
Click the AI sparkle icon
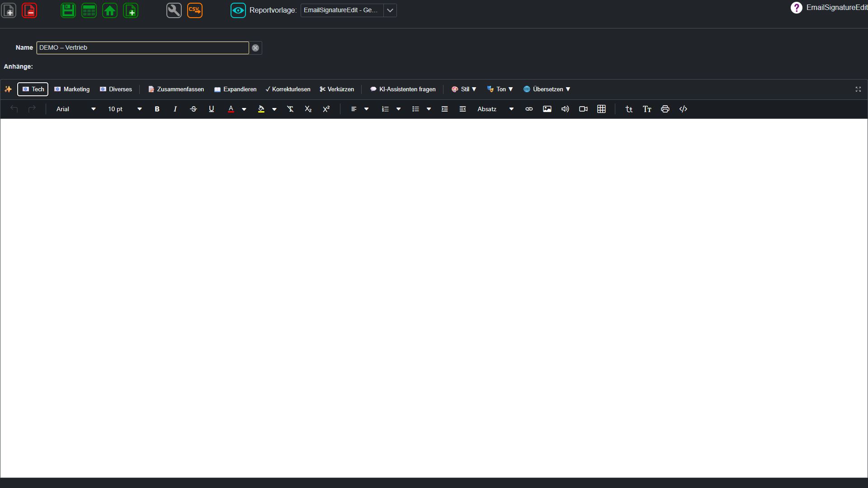pyautogui.click(x=8, y=89)
